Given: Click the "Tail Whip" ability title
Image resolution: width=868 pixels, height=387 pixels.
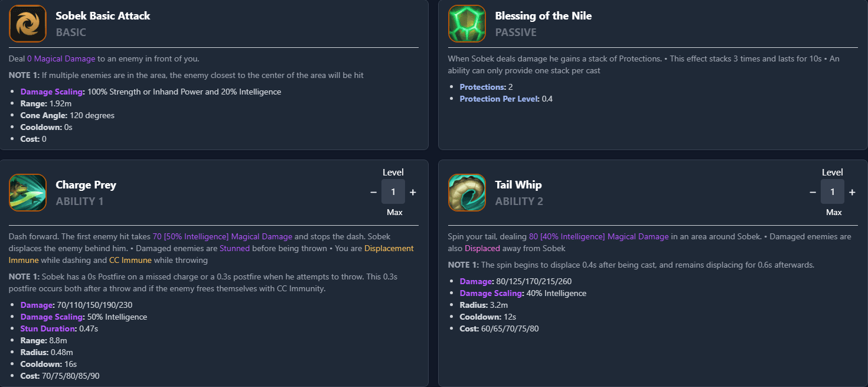Looking at the screenshot, I should point(518,185).
